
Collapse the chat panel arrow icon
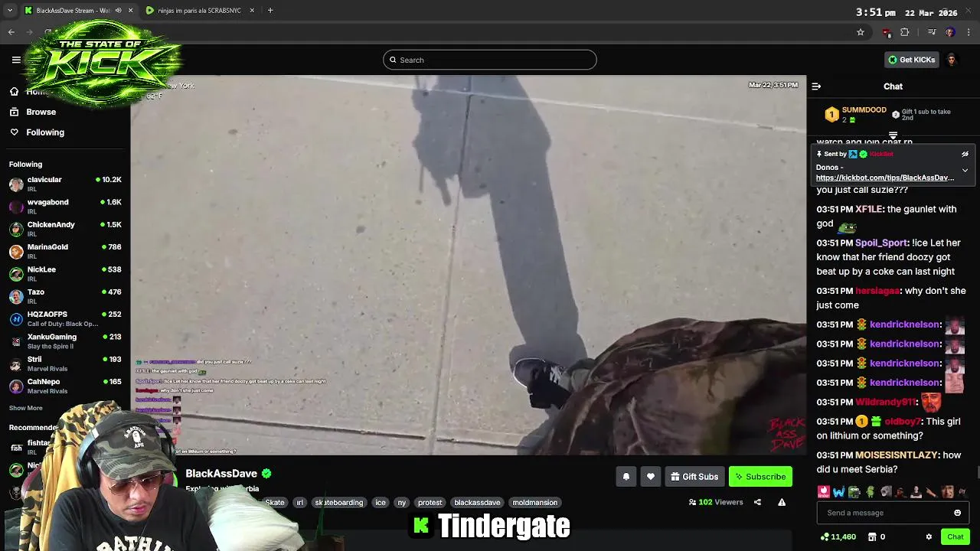(x=816, y=86)
